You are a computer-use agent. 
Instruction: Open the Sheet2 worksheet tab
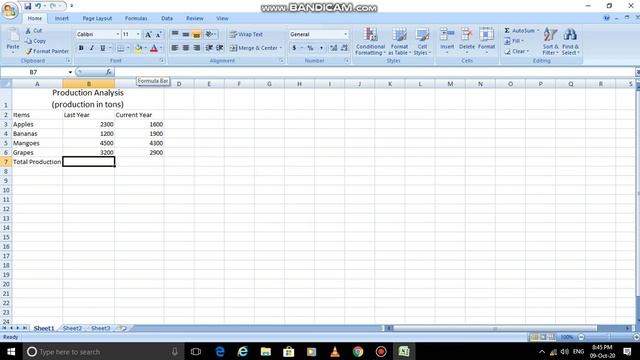[x=72, y=328]
